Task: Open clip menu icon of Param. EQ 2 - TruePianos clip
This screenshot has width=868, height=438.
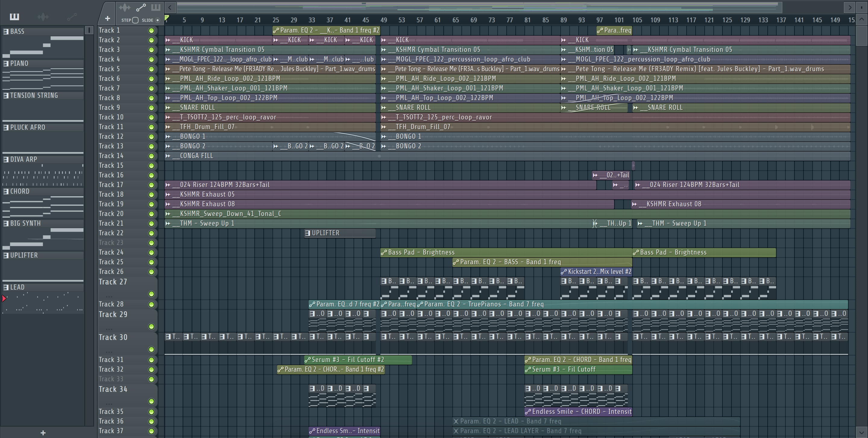Action: [420, 304]
